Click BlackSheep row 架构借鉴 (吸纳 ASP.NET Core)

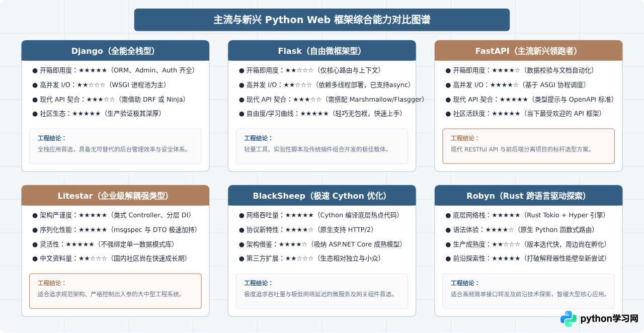(x=323, y=244)
